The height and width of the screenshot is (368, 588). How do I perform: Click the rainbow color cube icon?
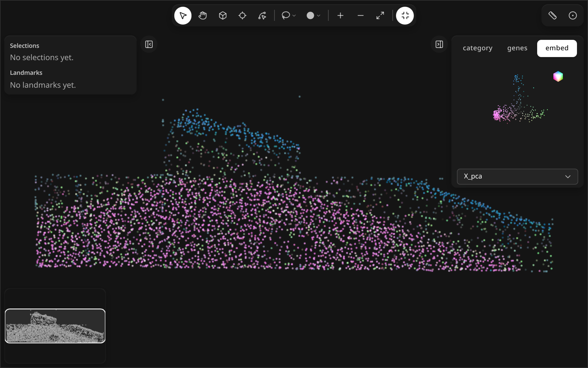tap(558, 76)
